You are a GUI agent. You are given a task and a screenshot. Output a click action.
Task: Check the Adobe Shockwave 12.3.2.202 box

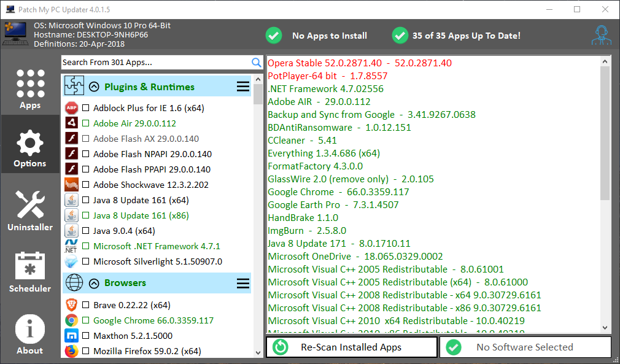85,185
